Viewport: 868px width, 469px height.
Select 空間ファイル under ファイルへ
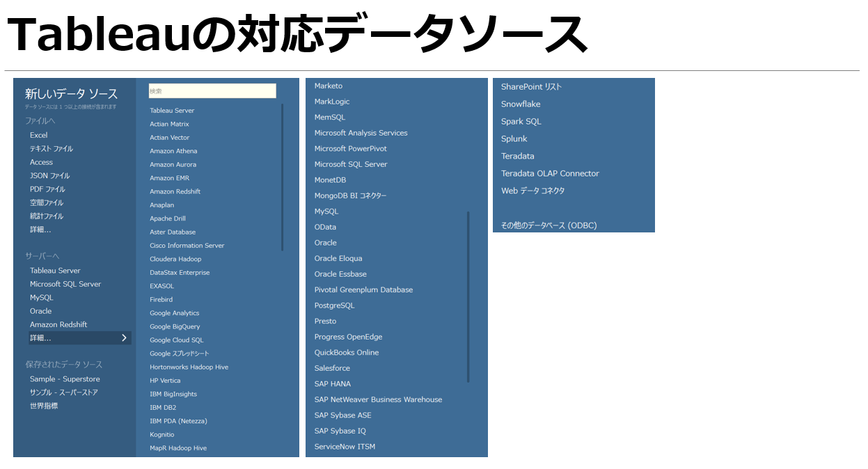click(x=47, y=203)
